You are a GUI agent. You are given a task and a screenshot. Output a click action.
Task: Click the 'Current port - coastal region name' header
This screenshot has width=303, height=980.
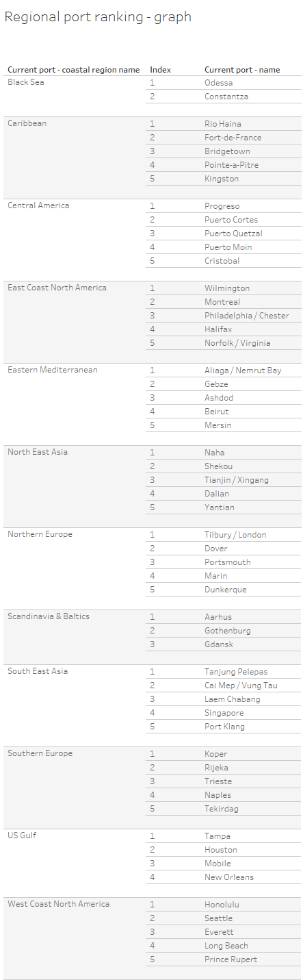(74, 70)
